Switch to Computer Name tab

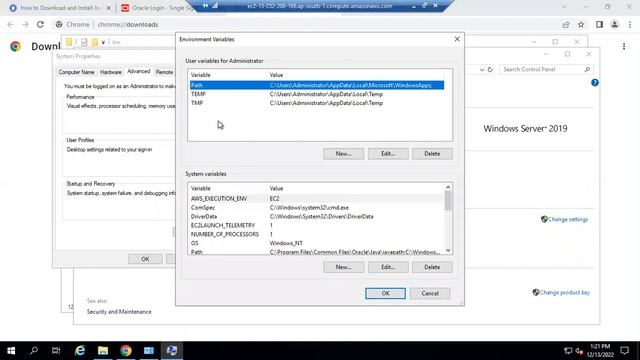76,72
